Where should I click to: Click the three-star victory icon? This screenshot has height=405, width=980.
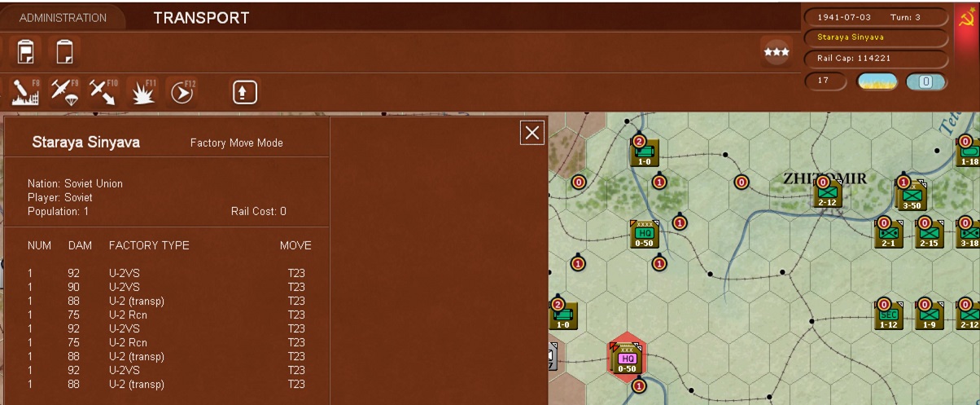777,51
